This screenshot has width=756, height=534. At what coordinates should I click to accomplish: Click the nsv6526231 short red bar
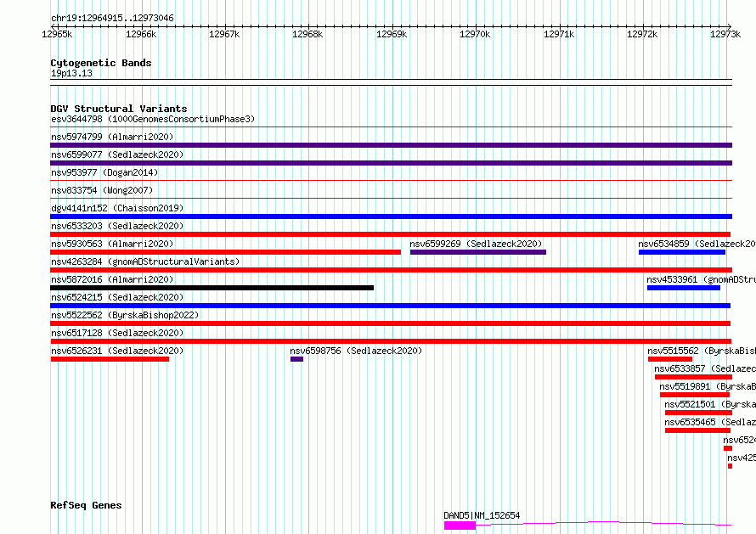point(110,359)
